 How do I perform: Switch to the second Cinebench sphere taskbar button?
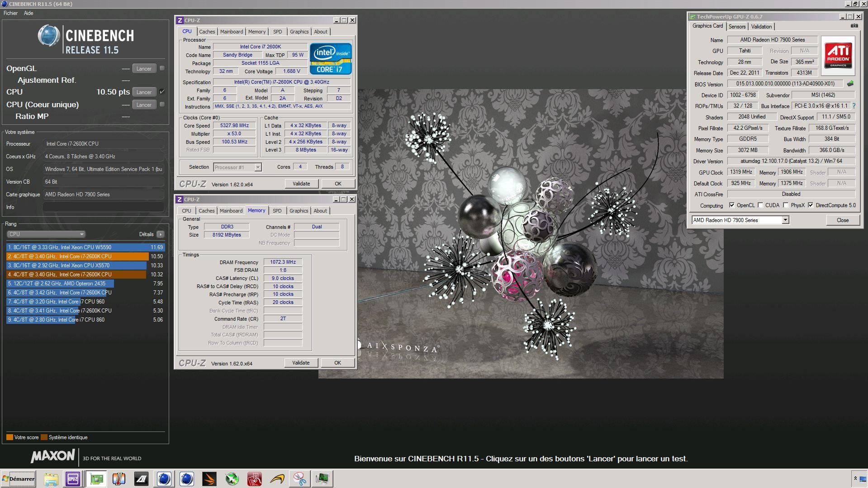click(x=187, y=479)
